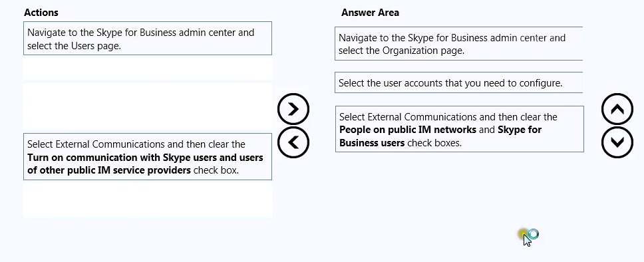The width and height of the screenshot is (644, 262).
Task: Select the 'select the Users page' action
Action: point(148,38)
